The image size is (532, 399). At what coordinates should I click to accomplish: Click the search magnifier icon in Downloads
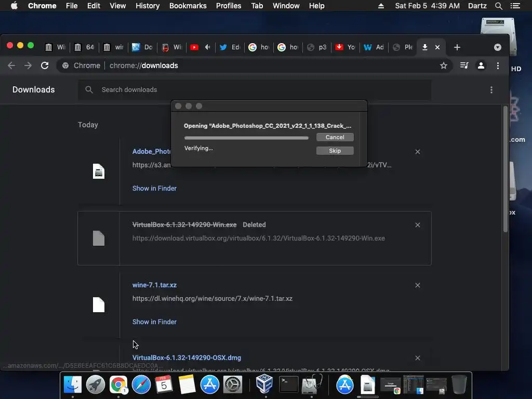pyautogui.click(x=89, y=89)
